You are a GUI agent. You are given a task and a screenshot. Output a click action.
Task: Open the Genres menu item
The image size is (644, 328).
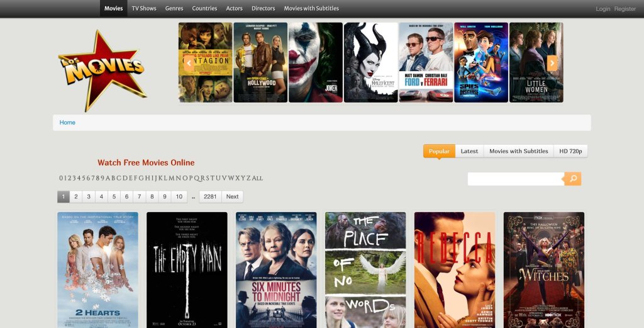coord(174,8)
